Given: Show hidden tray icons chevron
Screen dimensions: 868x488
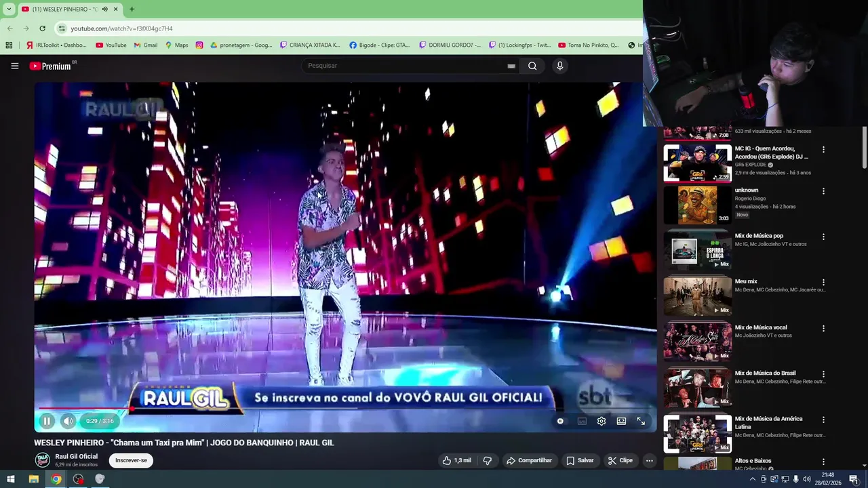Looking at the screenshot, I should (752, 479).
